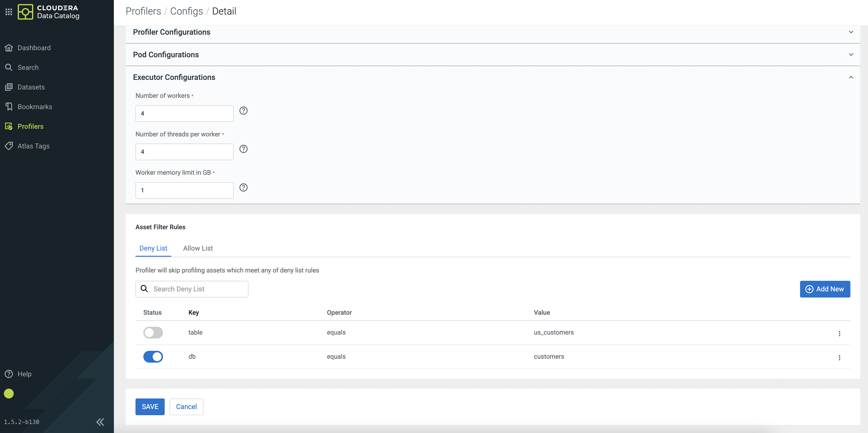Viewport: 868px width, 433px height.
Task: Click the worker memory limit help icon
Action: [243, 187]
